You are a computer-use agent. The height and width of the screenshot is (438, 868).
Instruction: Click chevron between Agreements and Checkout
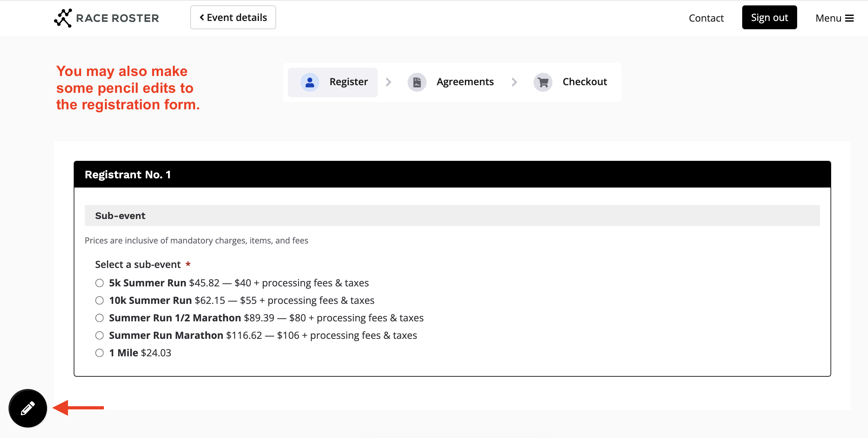coord(514,82)
